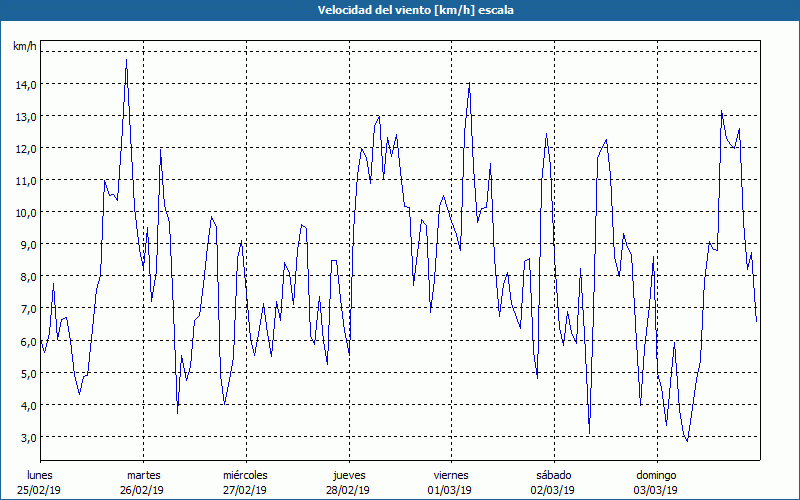The image size is (800, 500).
Task: Click the 'lunes' day label
Action: tap(40, 475)
